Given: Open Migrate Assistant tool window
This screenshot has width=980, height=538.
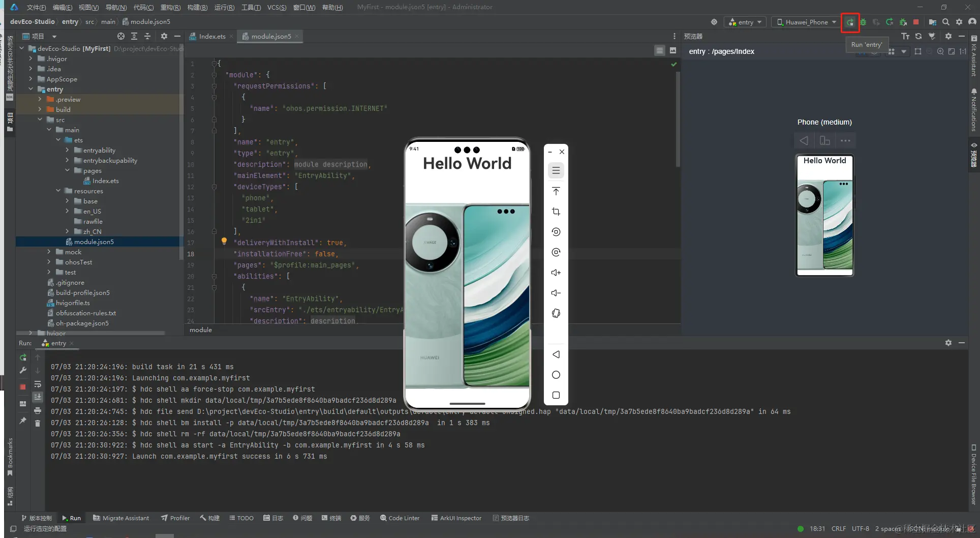Looking at the screenshot, I should 121,518.
